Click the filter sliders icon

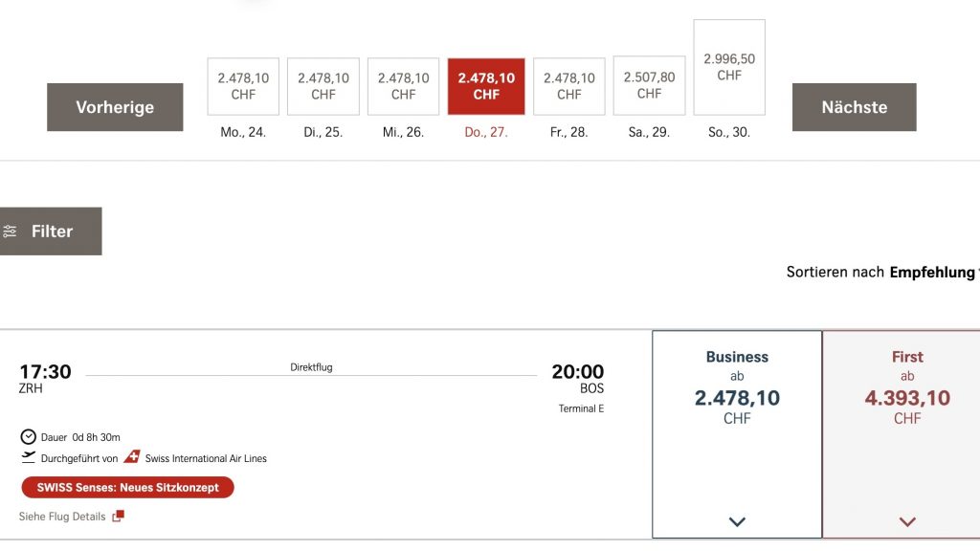[x=11, y=231]
